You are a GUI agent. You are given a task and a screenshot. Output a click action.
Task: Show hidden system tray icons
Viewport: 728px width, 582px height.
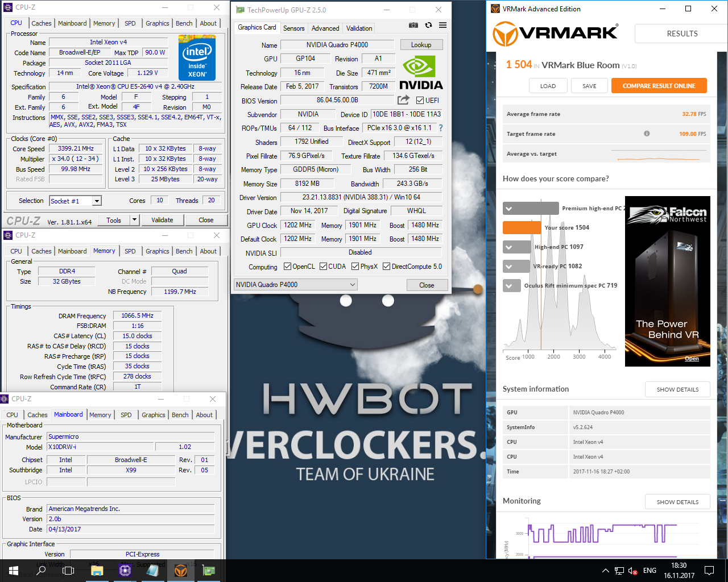(x=606, y=571)
